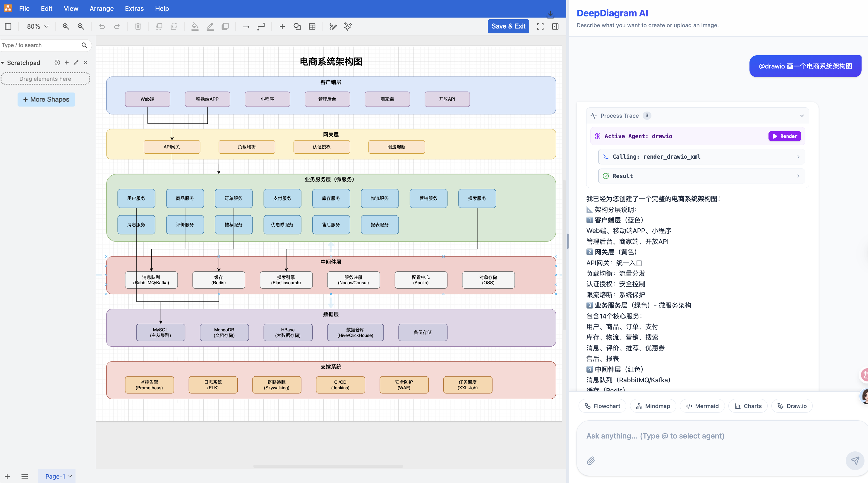Click the Undo arrow in the toolbar
The width and height of the screenshot is (868, 483).
click(x=102, y=26)
